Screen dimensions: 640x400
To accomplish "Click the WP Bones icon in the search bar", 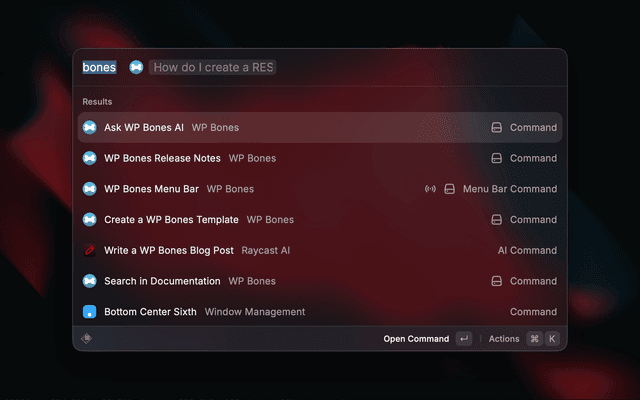I will (136, 67).
